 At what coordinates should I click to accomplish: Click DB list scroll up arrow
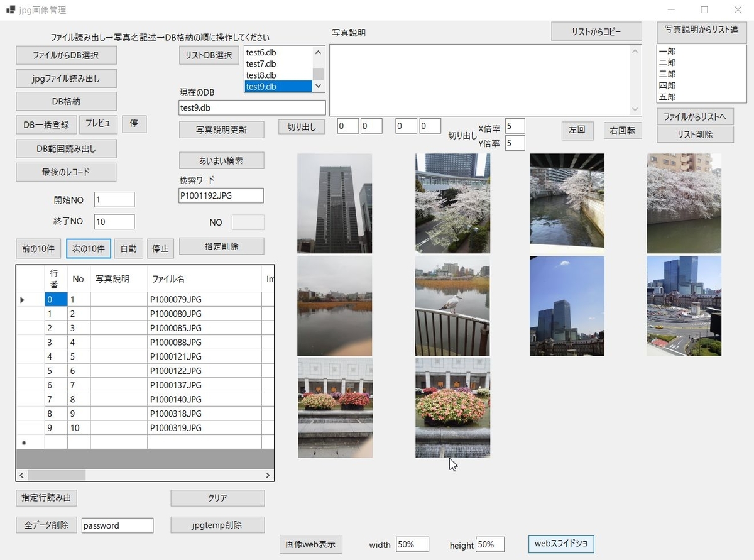point(319,53)
